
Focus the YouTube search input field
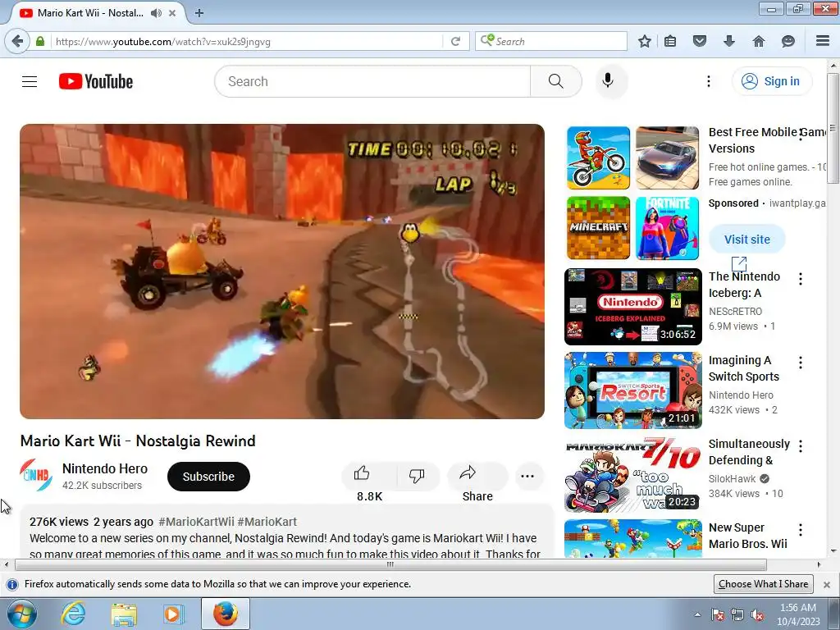pos(373,81)
